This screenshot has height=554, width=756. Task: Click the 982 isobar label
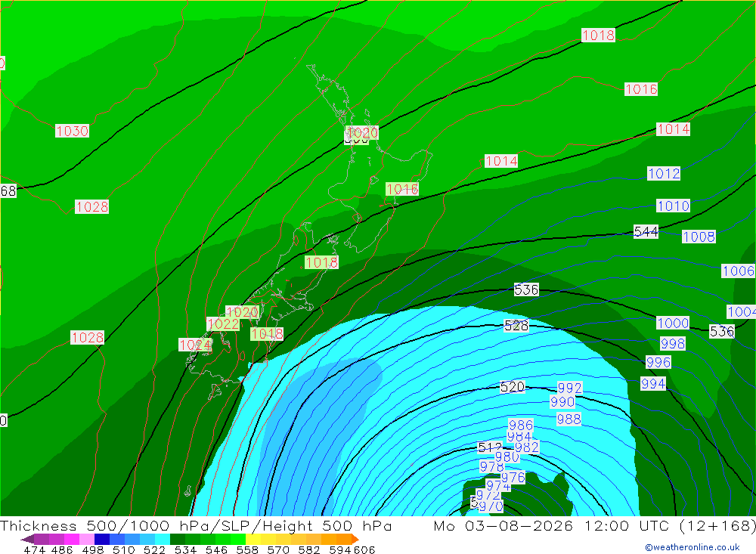(x=526, y=447)
